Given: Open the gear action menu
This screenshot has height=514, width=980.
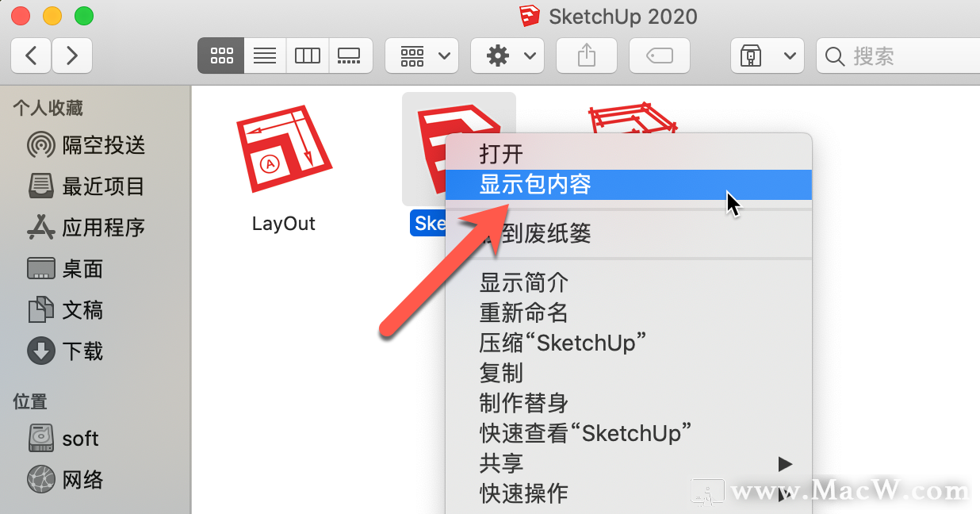Looking at the screenshot, I should click(x=507, y=56).
